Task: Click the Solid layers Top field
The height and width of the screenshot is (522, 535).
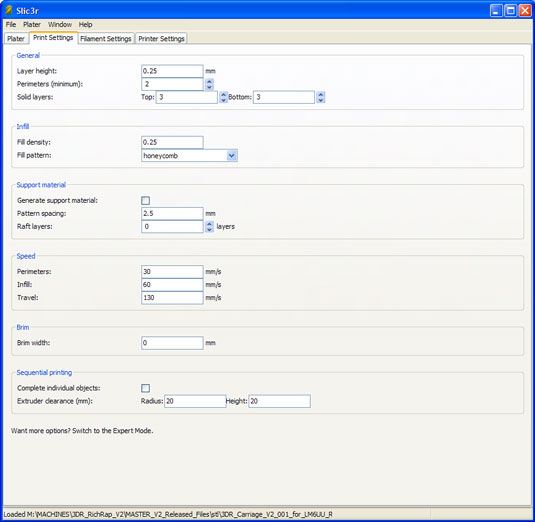Action: pyautogui.click(x=187, y=97)
